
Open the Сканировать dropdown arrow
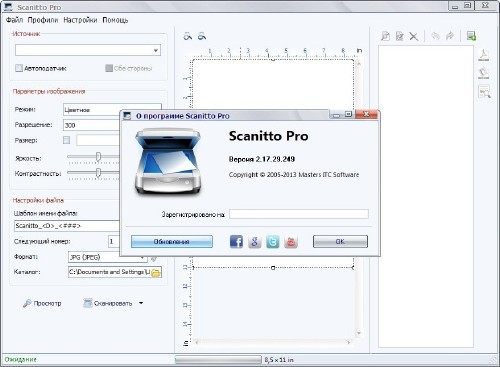[141, 303]
